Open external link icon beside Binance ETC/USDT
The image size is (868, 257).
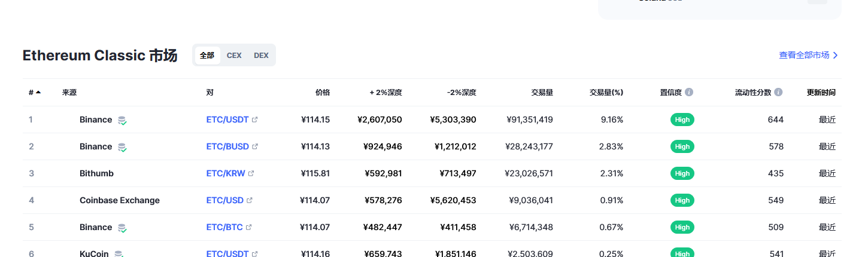tap(255, 120)
